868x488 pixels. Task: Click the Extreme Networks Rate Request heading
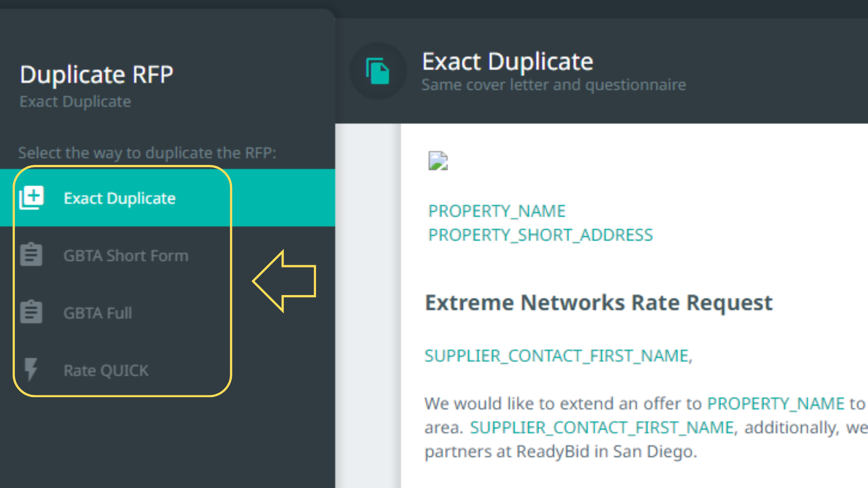tap(599, 302)
